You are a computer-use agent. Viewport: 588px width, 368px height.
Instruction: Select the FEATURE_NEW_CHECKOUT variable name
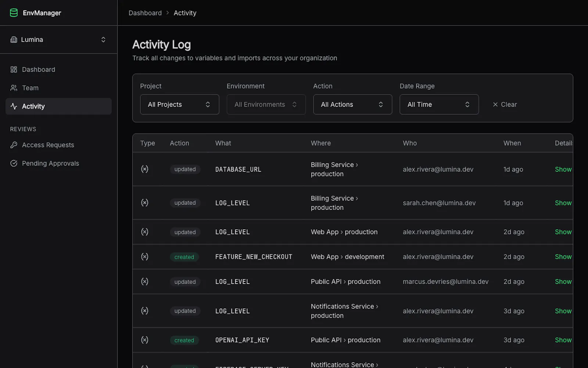click(254, 257)
